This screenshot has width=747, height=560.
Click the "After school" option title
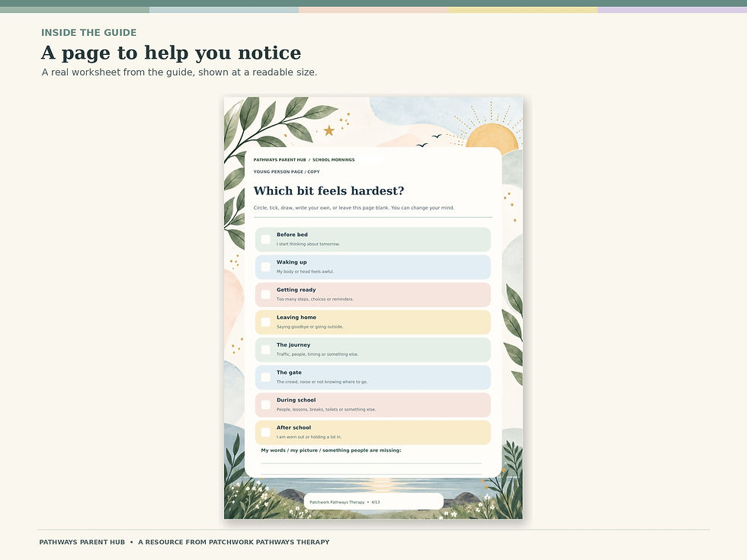point(294,428)
